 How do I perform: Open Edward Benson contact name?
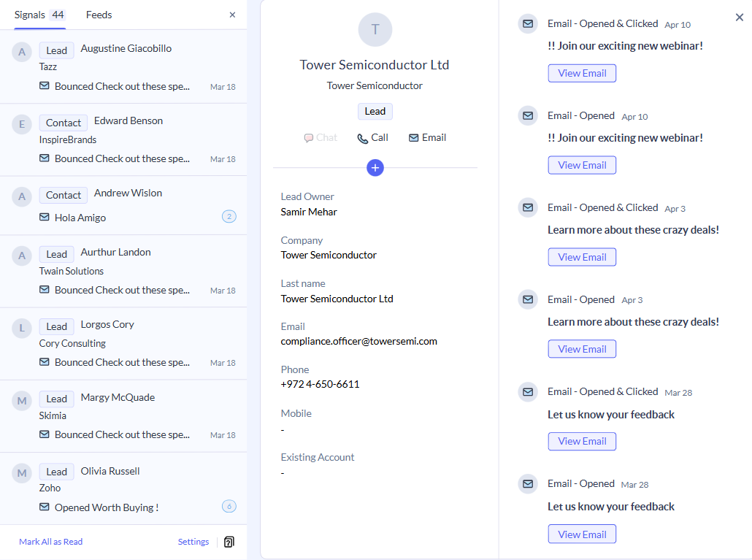[128, 120]
